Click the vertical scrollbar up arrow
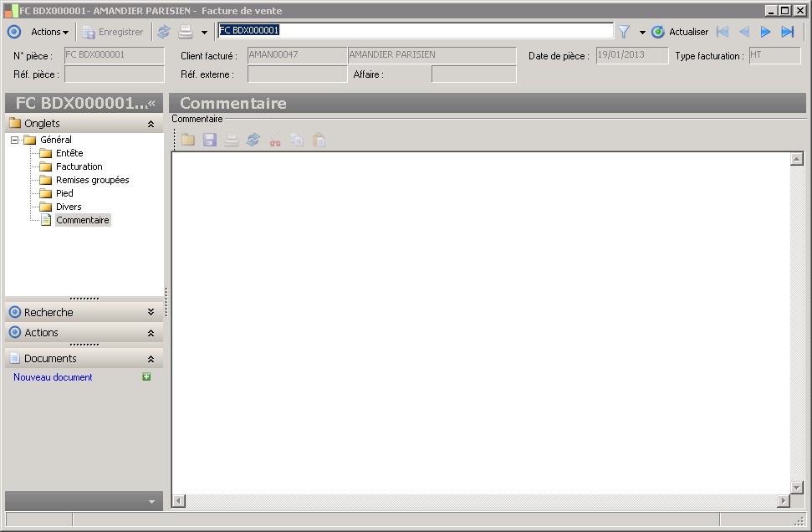Viewport: 812px width, 532px height. click(x=797, y=159)
